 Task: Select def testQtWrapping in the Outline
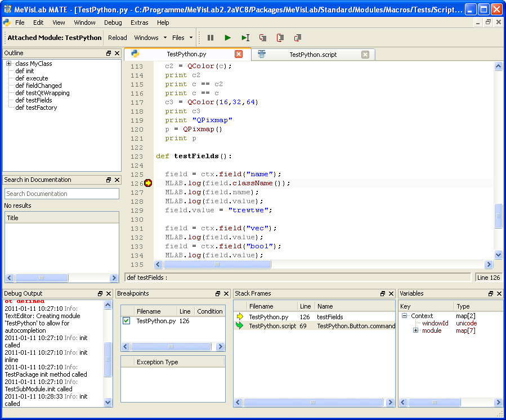click(x=42, y=93)
